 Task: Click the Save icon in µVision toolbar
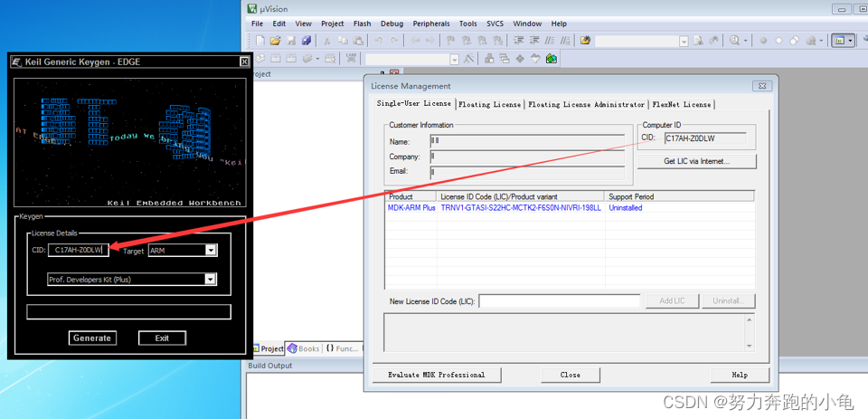pyautogui.click(x=291, y=41)
